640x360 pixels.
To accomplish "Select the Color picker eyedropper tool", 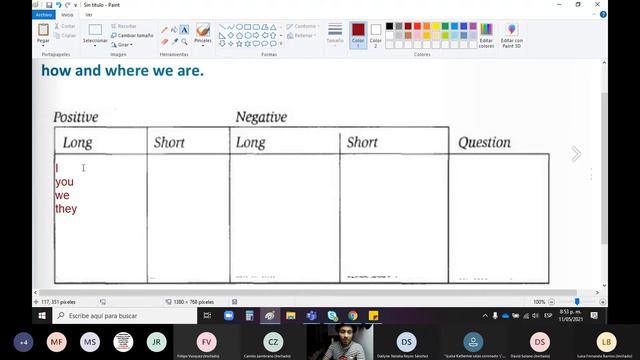I will click(x=175, y=42).
